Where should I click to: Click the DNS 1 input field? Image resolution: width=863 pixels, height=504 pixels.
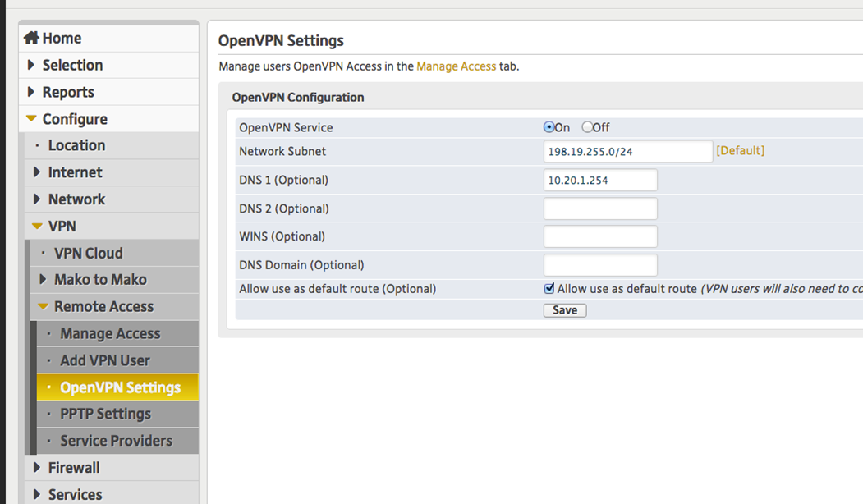600,180
